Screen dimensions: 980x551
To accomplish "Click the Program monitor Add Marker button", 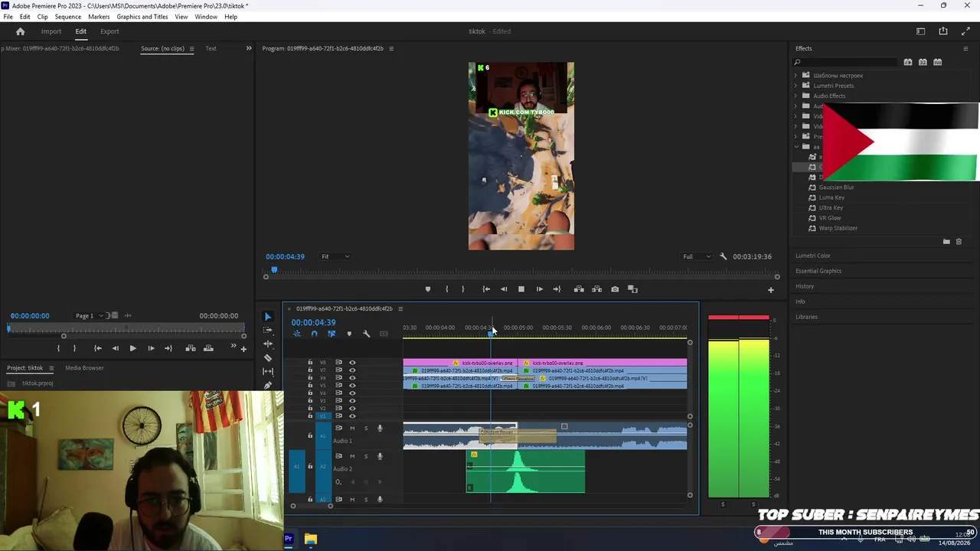I will 428,289.
